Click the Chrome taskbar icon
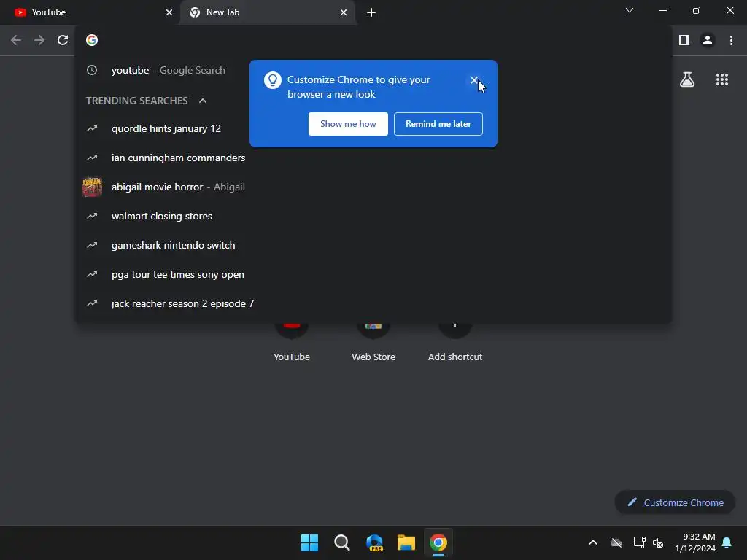Image resolution: width=747 pixels, height=560 pixels. pos(438,542)
